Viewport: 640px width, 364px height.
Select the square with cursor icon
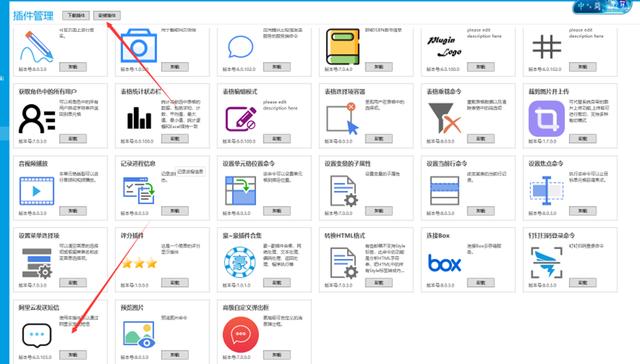pyautogui.click(x=342, y=119)
